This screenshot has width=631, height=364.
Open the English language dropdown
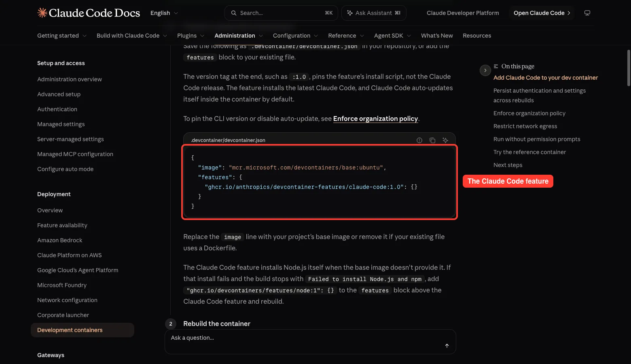tap(164, 13)
